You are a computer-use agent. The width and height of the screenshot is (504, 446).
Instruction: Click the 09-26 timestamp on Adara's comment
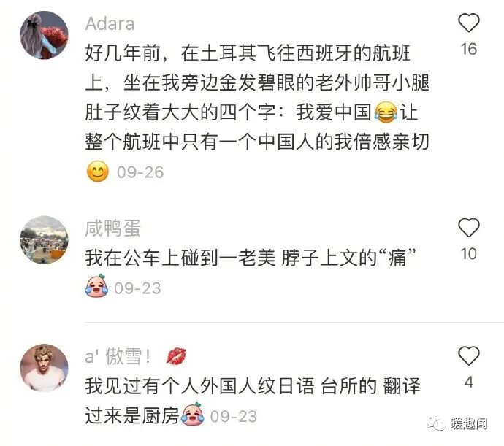(140, 172)
